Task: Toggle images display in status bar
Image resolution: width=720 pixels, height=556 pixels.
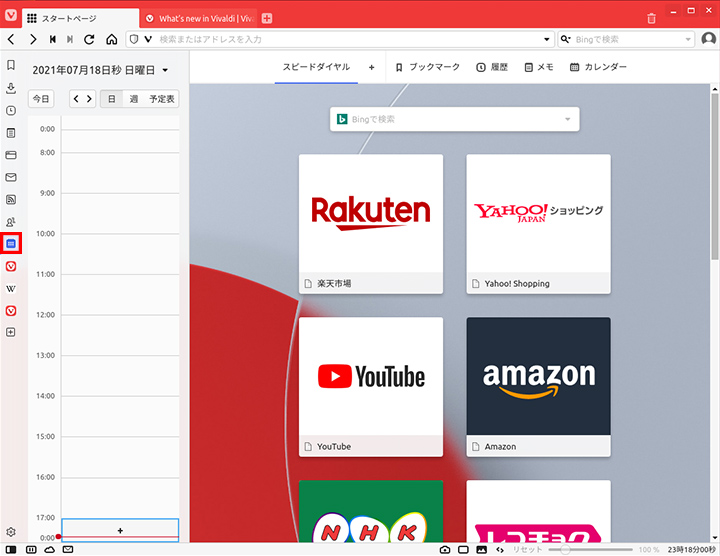Action: 482,550
